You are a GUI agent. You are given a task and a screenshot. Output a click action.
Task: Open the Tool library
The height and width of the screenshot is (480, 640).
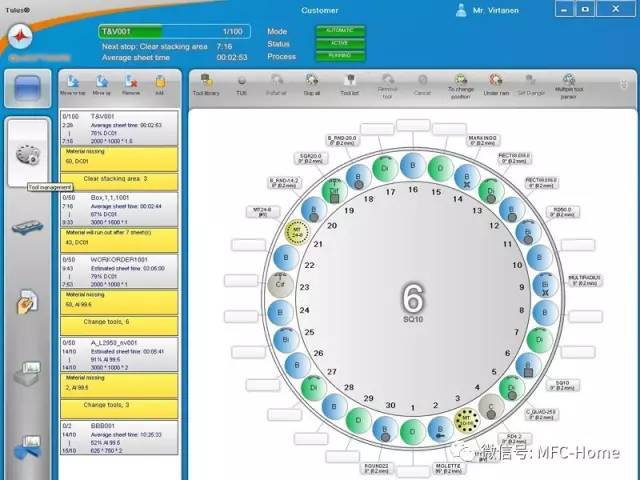pos(205,83)
